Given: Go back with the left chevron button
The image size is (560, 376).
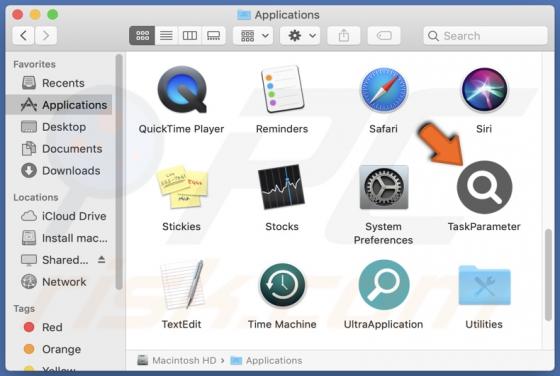Looking at the screenshot, I should 24,35.
